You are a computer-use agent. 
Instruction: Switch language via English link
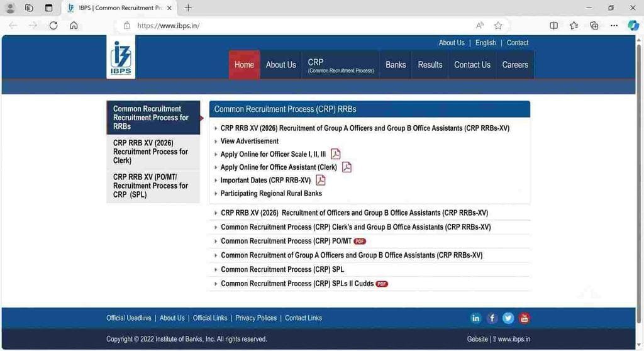point(486,43)
